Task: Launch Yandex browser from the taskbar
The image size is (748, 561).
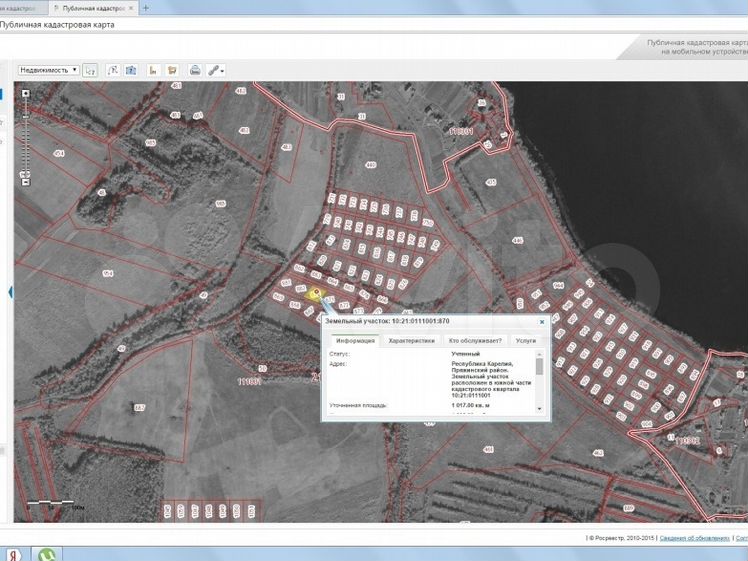Action: coord(13,554)
